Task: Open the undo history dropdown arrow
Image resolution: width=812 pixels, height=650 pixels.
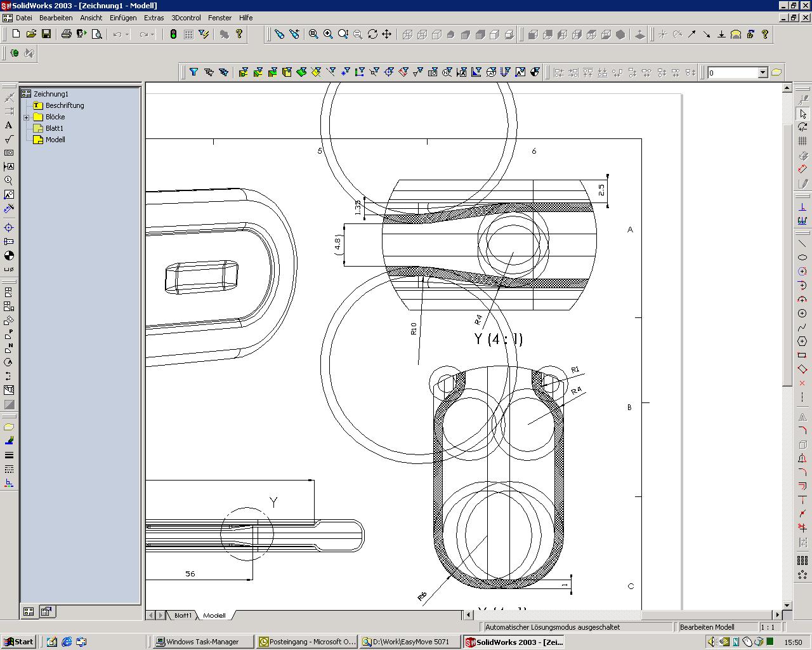Action: click(x=128, y=35)
